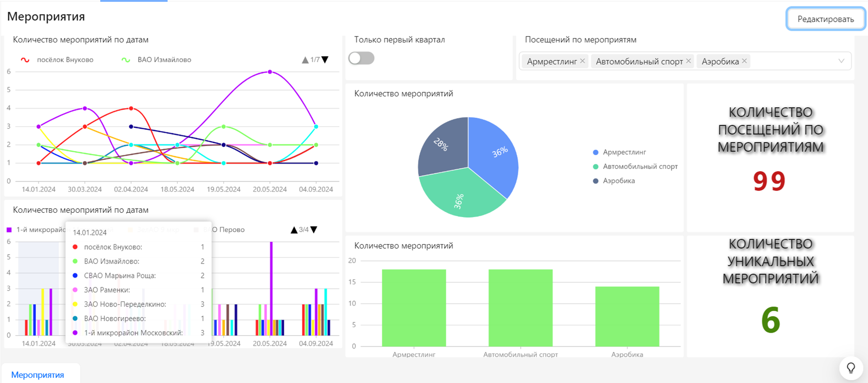Go to next legend page in bar chart
Screen dimensions: 868x383
click(x=314, y=230)
